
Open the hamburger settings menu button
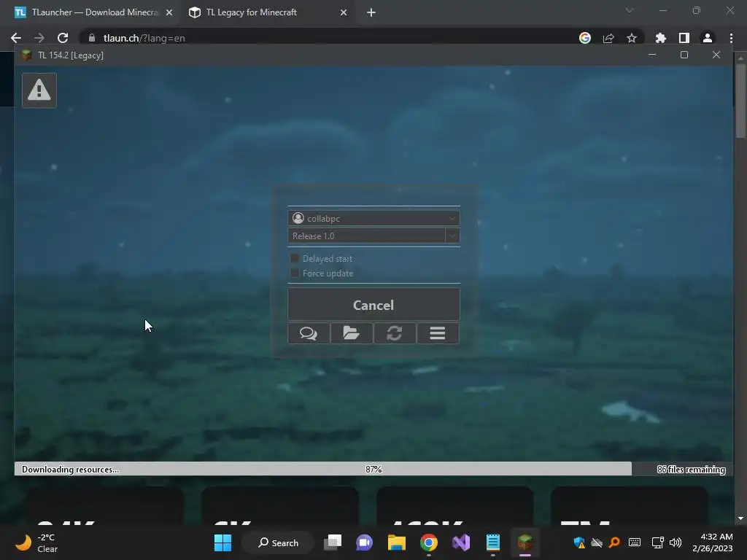438,332
